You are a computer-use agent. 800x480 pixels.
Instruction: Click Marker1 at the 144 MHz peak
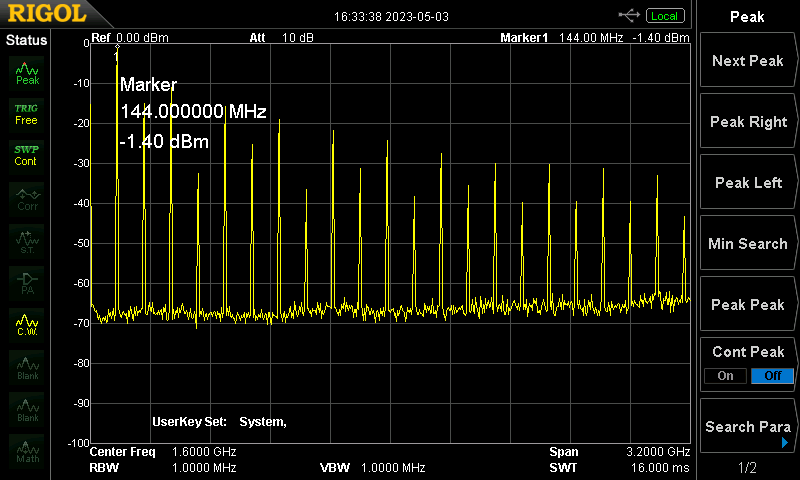(x=117, y=52)
